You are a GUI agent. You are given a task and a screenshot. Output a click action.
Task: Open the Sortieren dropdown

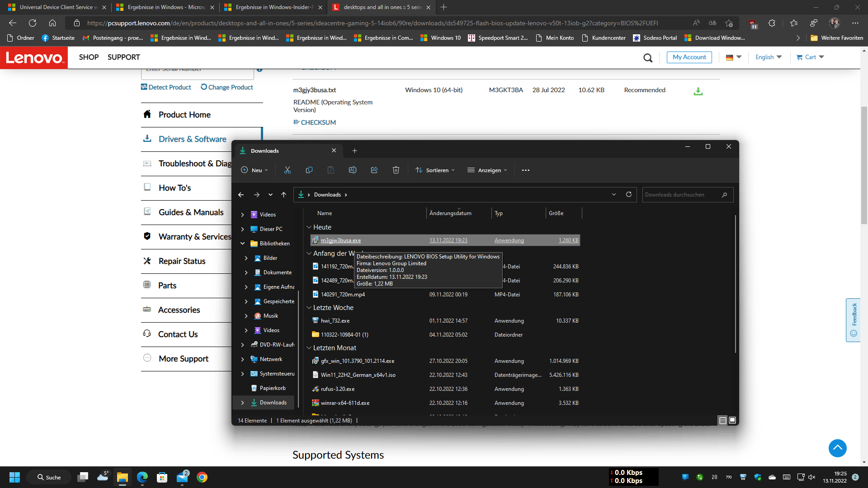(x=435, y=170)
